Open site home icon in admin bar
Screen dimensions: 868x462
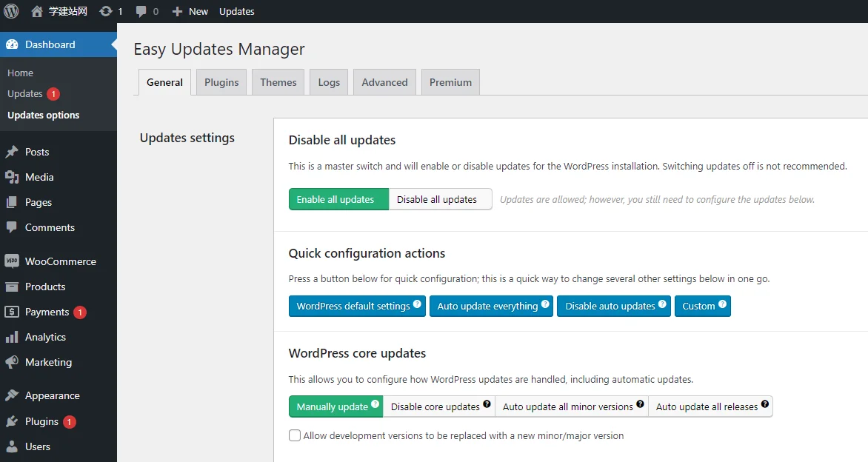click(37, 11)
